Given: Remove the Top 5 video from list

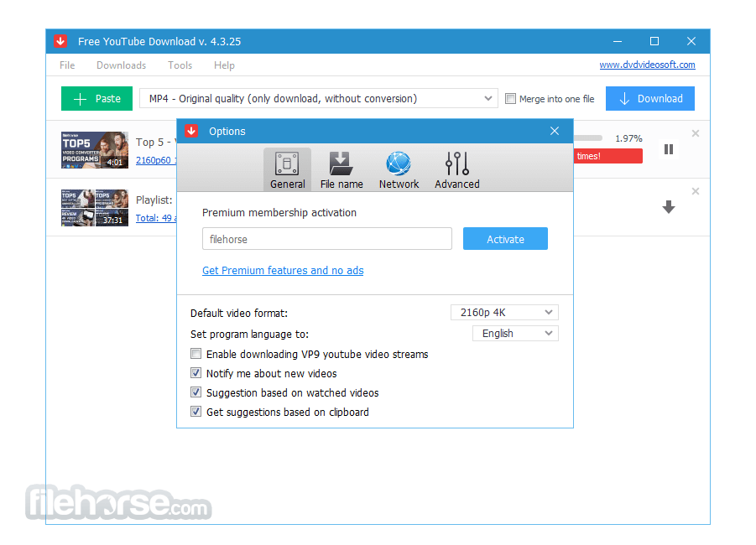Looking at the screenshot, I should tap(696, 133).
